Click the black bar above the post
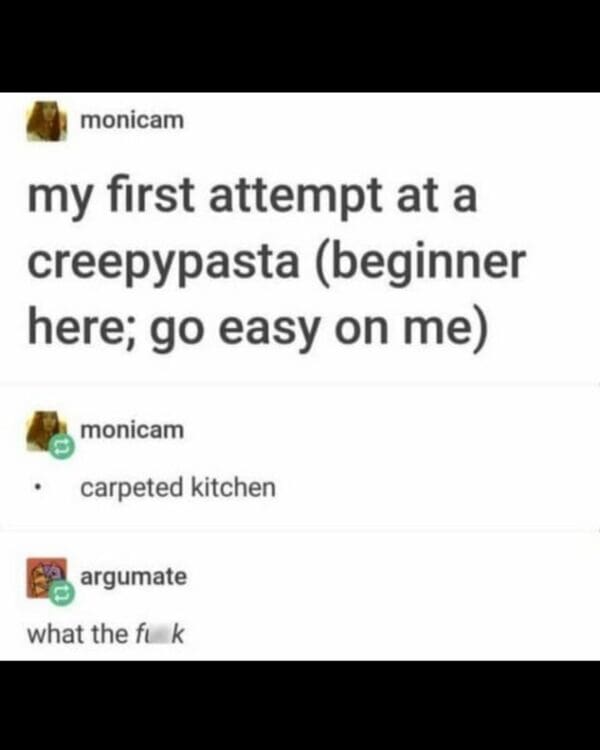600x750 pixels. [x=300, y=46]
